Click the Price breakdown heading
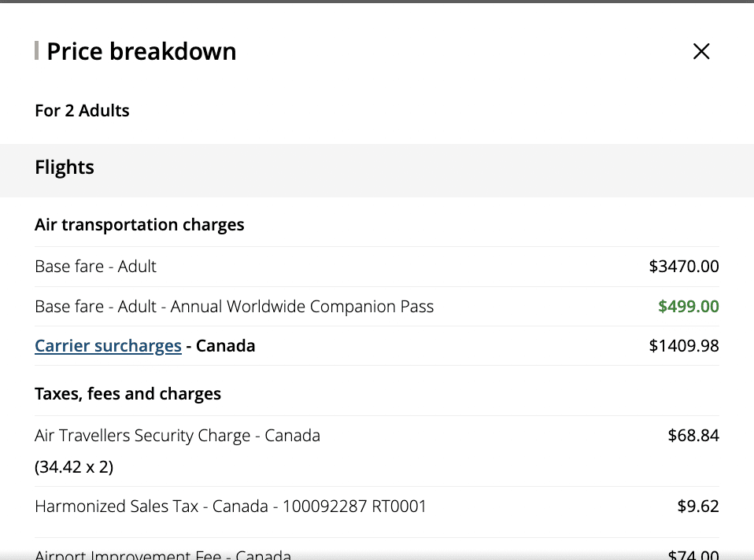Viewport: 754px width, 560px height. [141, 52]
